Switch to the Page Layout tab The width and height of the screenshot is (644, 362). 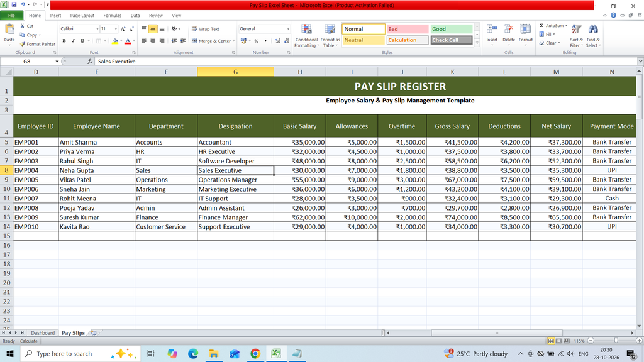point(82,16)
